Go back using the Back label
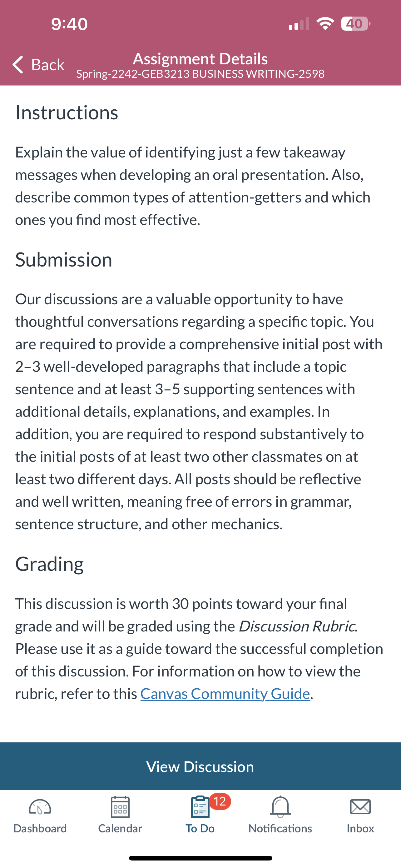The image size is (401, 868). coord(48,64)
